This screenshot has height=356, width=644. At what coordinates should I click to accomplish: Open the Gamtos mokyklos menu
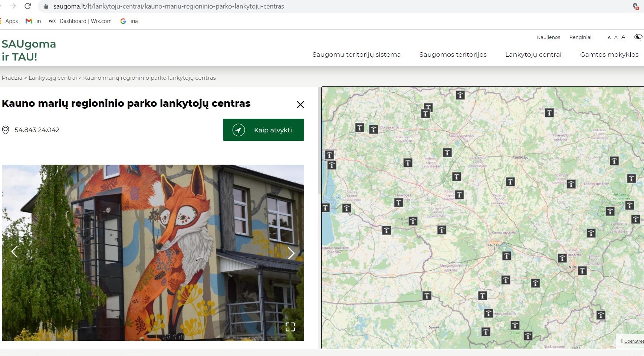(609, 55)
